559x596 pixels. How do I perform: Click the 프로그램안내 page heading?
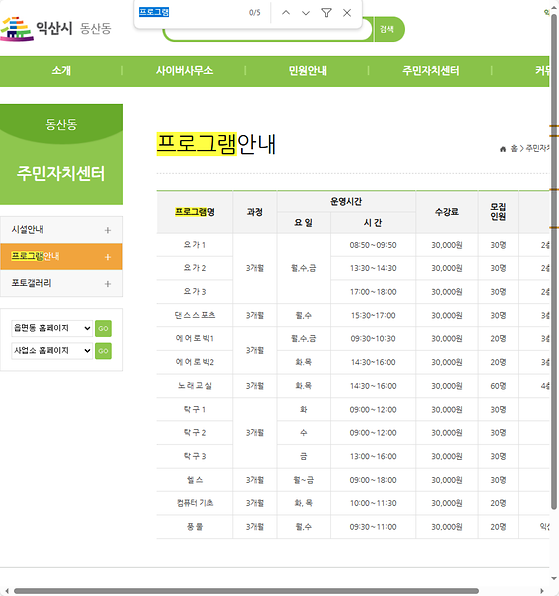click(x=216, y=144)
